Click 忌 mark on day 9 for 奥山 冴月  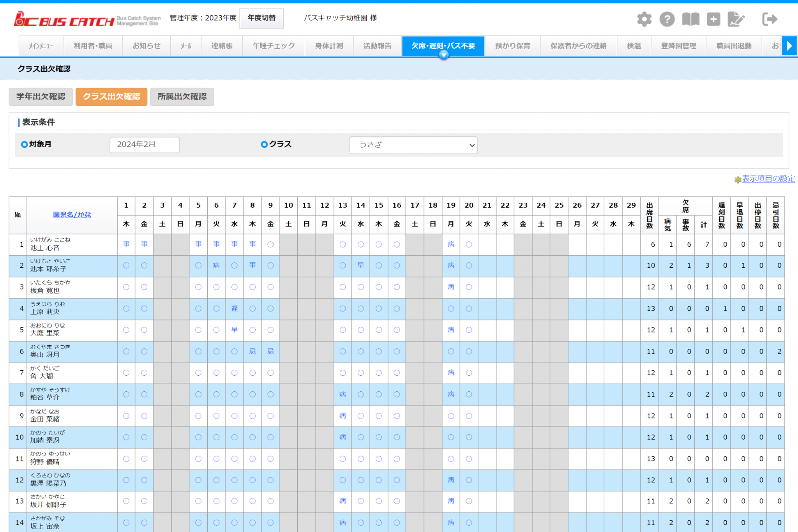pos(270,352)
